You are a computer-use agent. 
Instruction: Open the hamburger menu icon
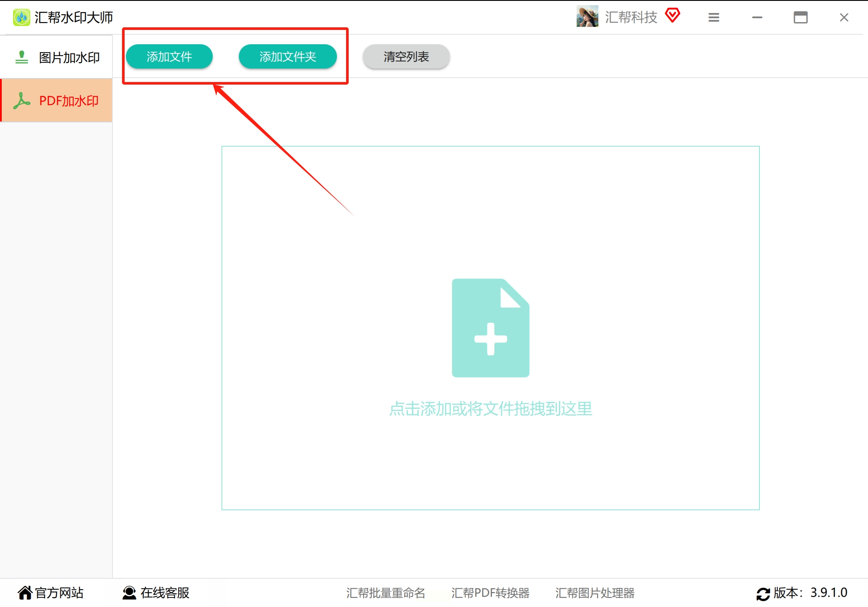tap(713, 17)
